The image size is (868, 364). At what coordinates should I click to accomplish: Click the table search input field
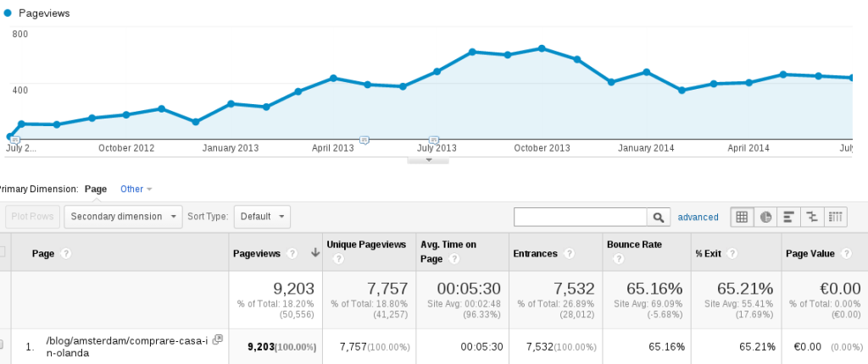pyautogui.click(x=581, y=218)
